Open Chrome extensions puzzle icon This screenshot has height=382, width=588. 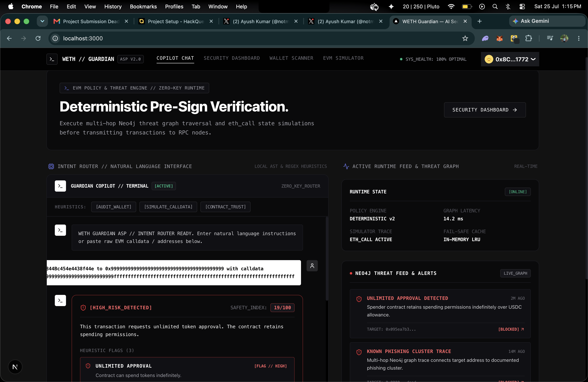(x=528, y=39)
